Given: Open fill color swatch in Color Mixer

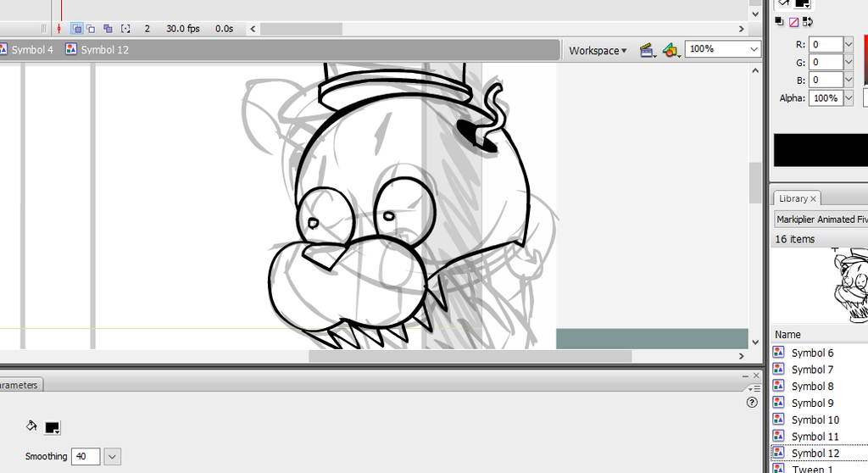Looking at the screenshot, I should (803, 3).
